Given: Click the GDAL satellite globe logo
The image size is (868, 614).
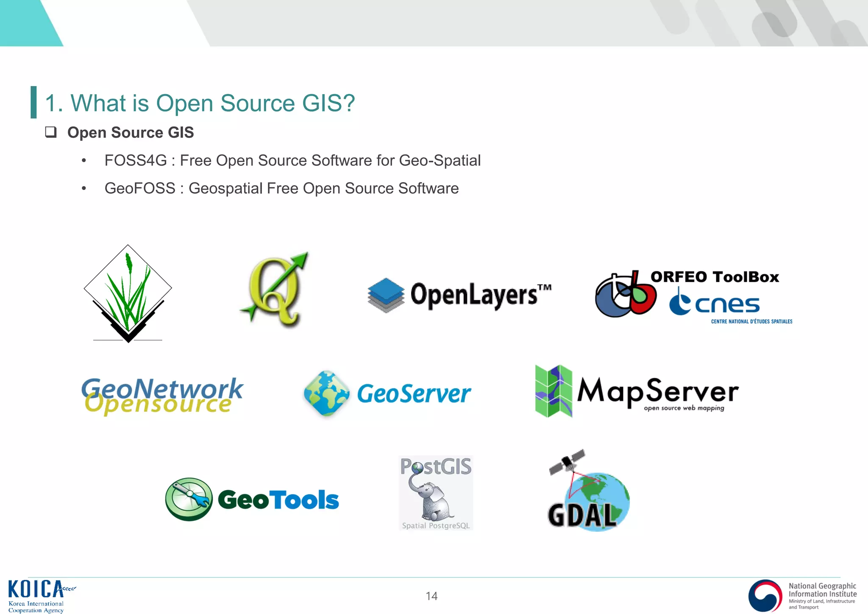Looking at the screenshot, I should click(x=588, y=493).
